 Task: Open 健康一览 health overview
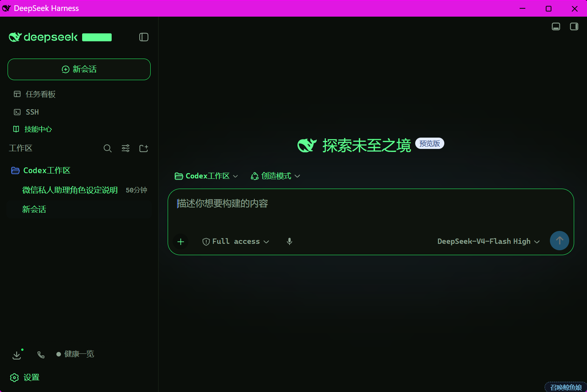75,354
